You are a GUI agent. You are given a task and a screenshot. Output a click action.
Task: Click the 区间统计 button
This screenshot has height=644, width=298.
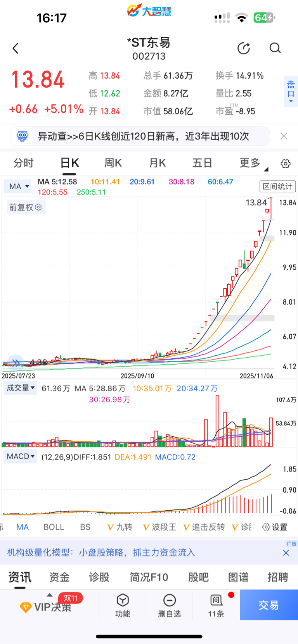pos(277,186)
